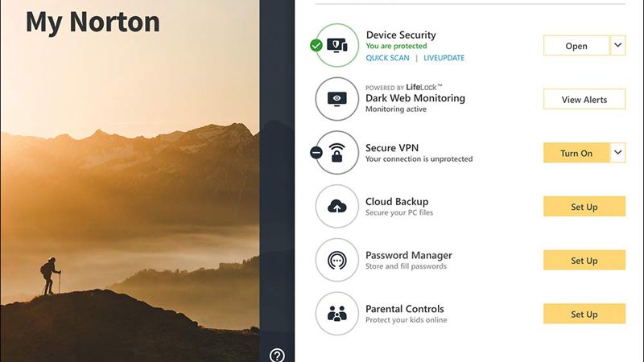644x362 pixels.
Task: Click the 'Powered by LifeLock' label
Action: click(x=404, y=87)
